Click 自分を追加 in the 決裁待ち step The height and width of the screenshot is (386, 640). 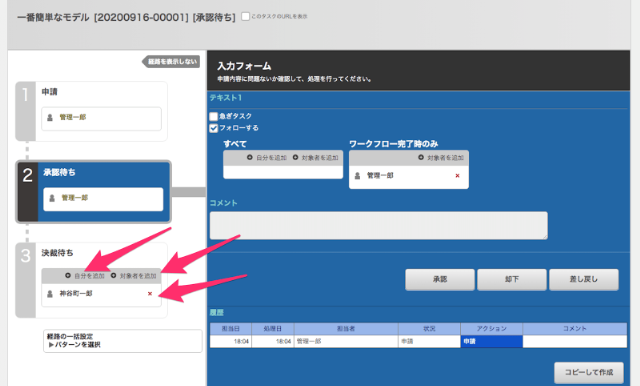point(85,276)
